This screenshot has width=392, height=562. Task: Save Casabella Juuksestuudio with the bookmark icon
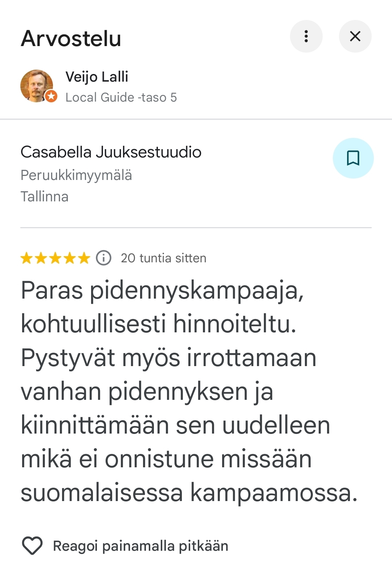(x=353, y=158)
